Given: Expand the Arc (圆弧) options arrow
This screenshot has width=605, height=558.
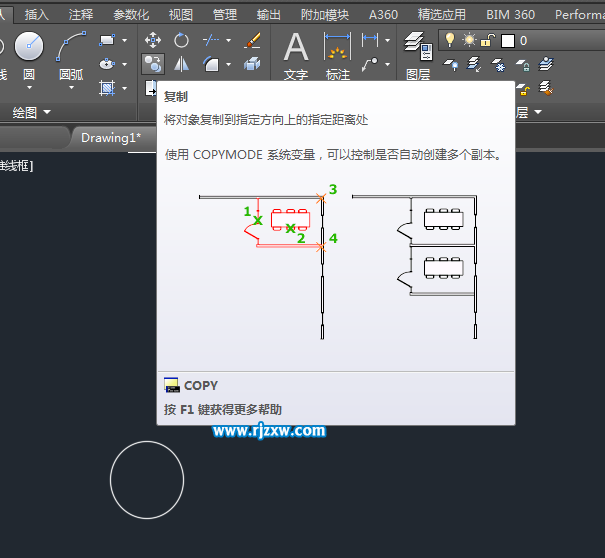Looking at the screenshot, I should pos(71,88).
